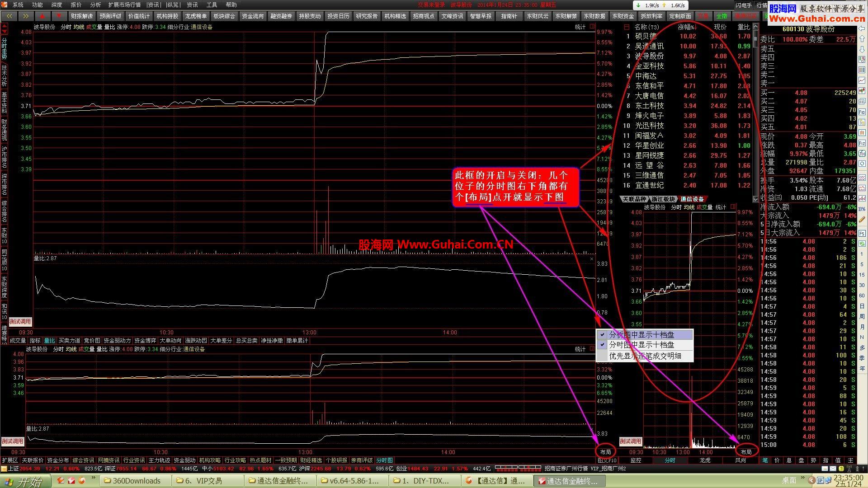Screen dimensions: 868x488
Task: Select the 买卖力道 indicator tab
Action: (x=69, y=341)
